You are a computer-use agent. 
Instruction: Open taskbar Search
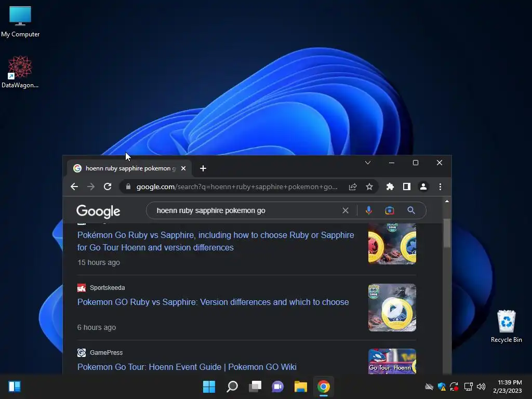click(232, 387)
